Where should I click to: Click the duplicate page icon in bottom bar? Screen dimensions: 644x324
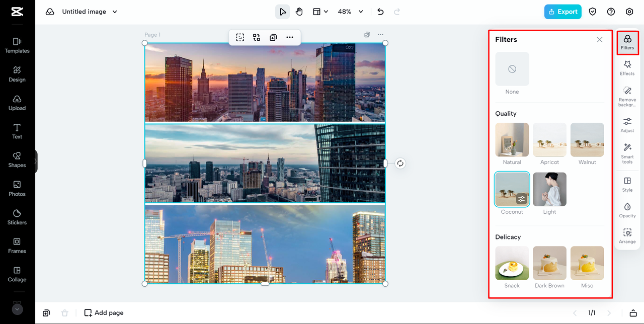(46, 313)
